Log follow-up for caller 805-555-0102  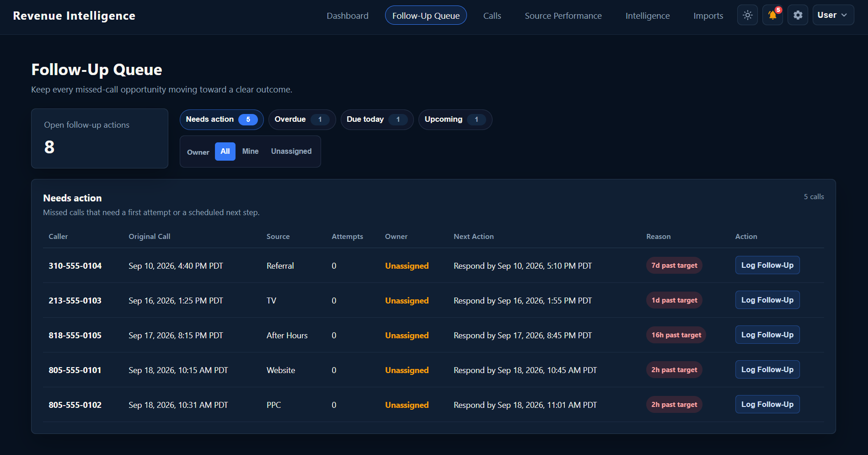point(767,405)
